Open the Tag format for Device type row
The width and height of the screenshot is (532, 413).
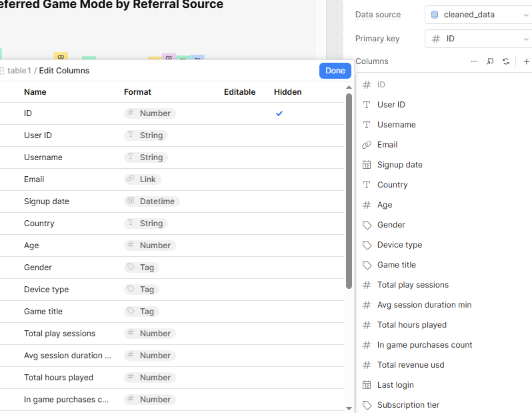click(141, 290)
